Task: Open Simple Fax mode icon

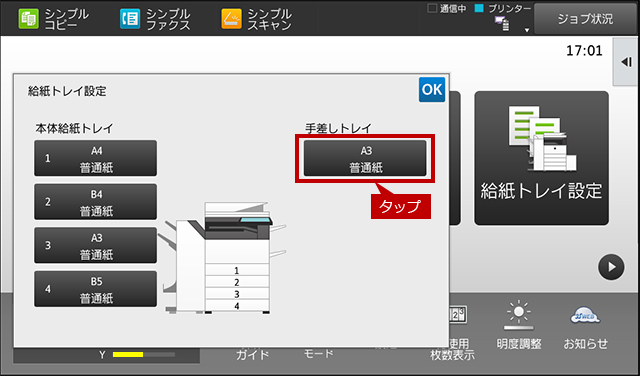Action: coord(130,19)
